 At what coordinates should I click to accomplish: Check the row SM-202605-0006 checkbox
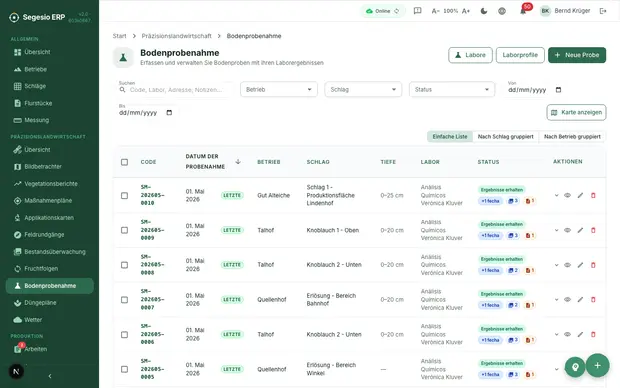point(125,335)
